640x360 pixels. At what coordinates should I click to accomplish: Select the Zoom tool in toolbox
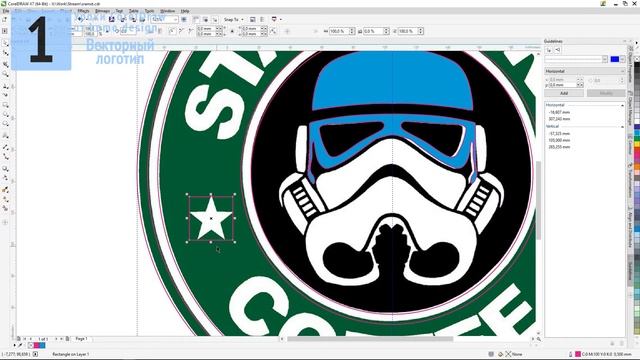(x=5, y=74)
